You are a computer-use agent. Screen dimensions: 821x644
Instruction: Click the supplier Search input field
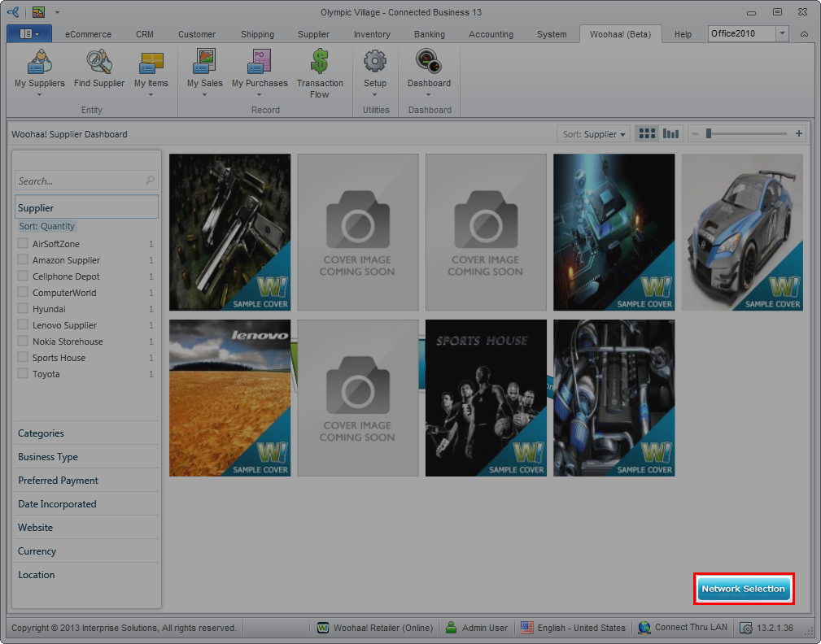[86, 181]
